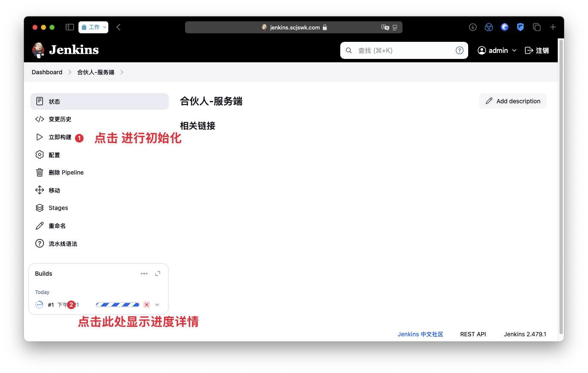Click the search help question mark icon
This screenshot has height=373, width=588.
click(x=460, y=50)
